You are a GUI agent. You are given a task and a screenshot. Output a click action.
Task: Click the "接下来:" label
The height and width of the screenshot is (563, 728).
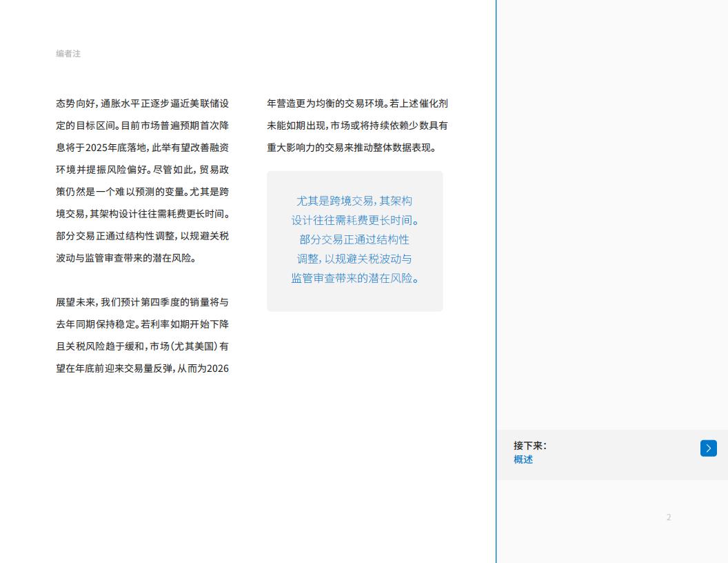pos(529,446)
